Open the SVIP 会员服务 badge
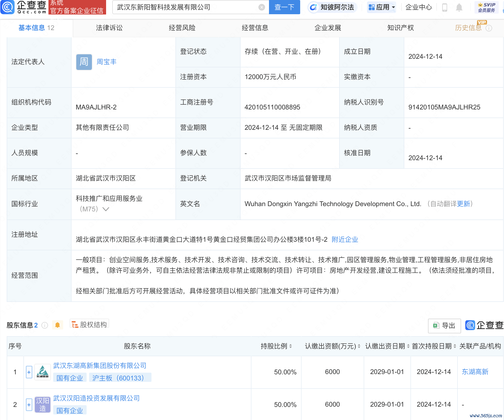The height and width of the screenshot is (420, 504). point(486,7)
